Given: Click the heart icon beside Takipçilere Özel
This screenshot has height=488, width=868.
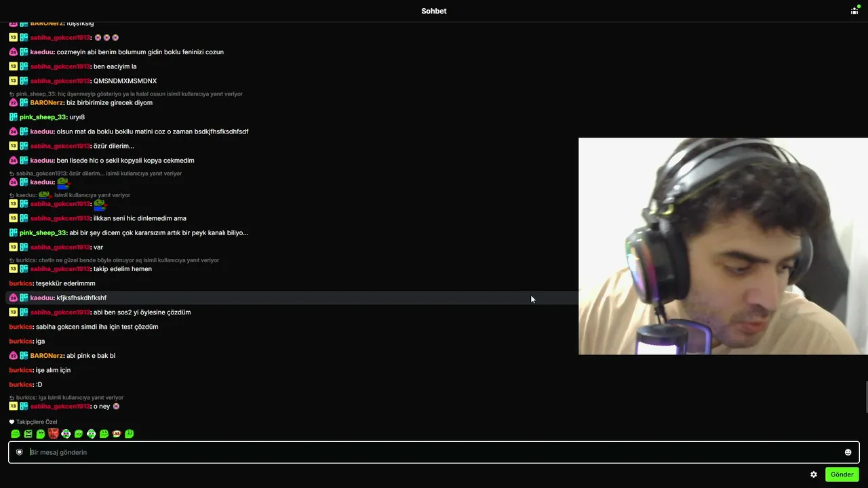Looking at the screenshot, I should (x=12, y=422).
